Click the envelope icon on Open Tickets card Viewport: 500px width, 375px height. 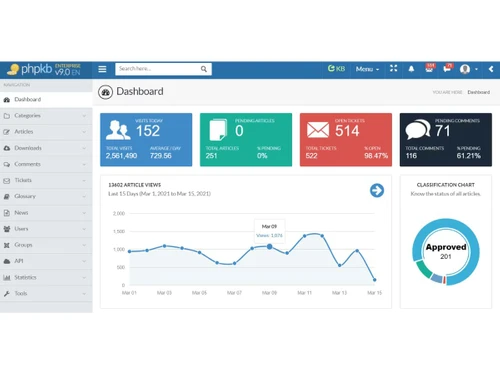tap(318, 130)
